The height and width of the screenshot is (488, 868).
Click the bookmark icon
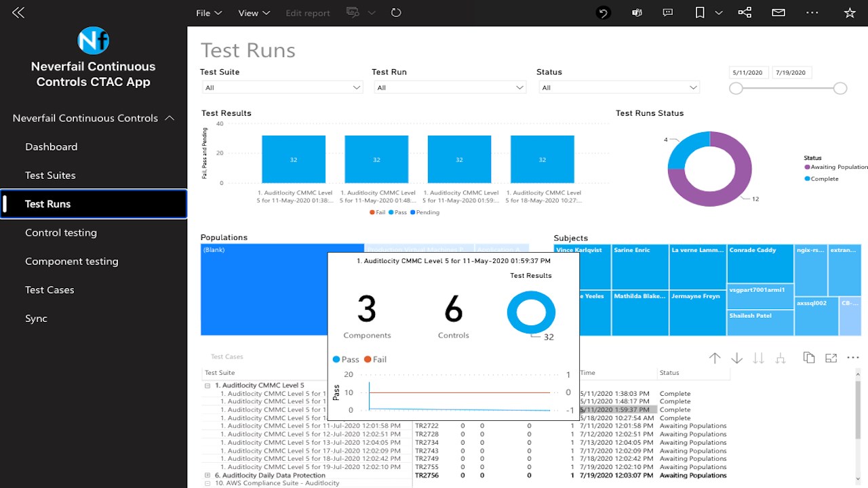click(x=701, y=13)
